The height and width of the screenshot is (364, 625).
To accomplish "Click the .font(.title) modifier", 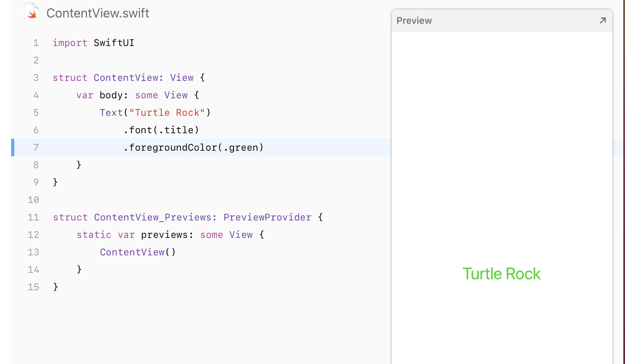I will pos(161,130).
